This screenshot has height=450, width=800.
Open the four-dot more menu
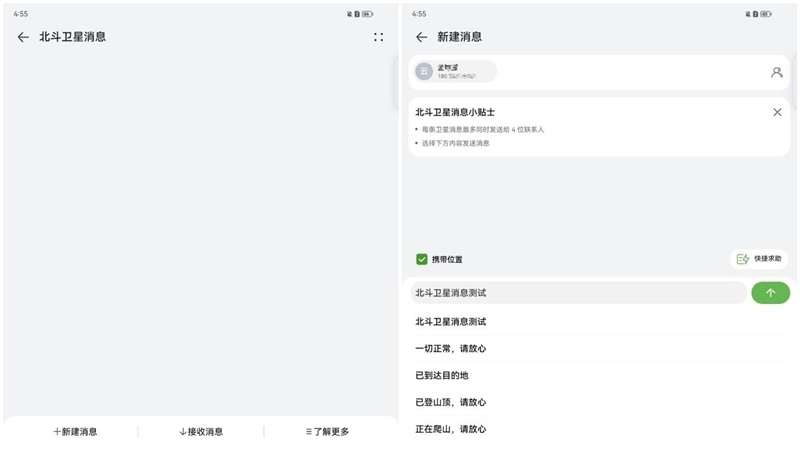(x=378, y=37)
